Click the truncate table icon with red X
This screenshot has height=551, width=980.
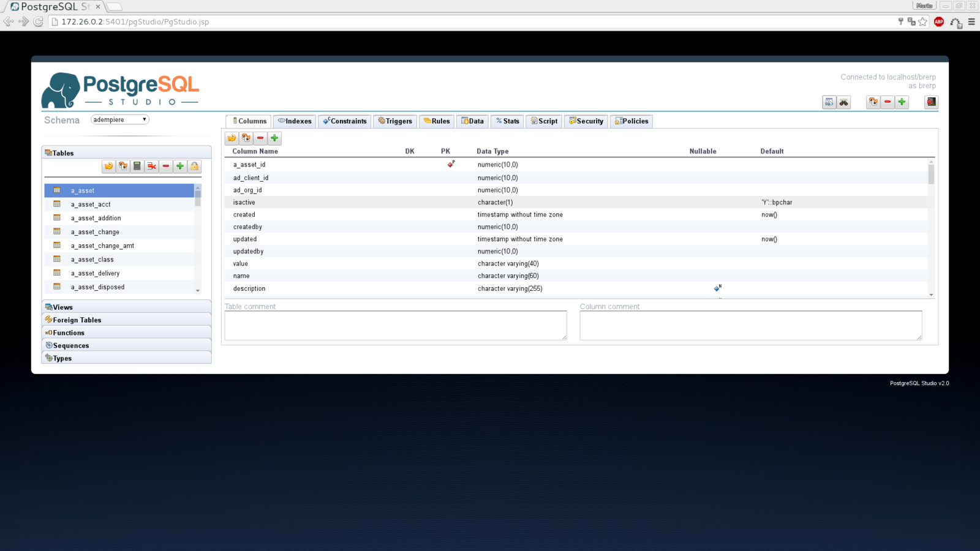(x=151, y=167)
